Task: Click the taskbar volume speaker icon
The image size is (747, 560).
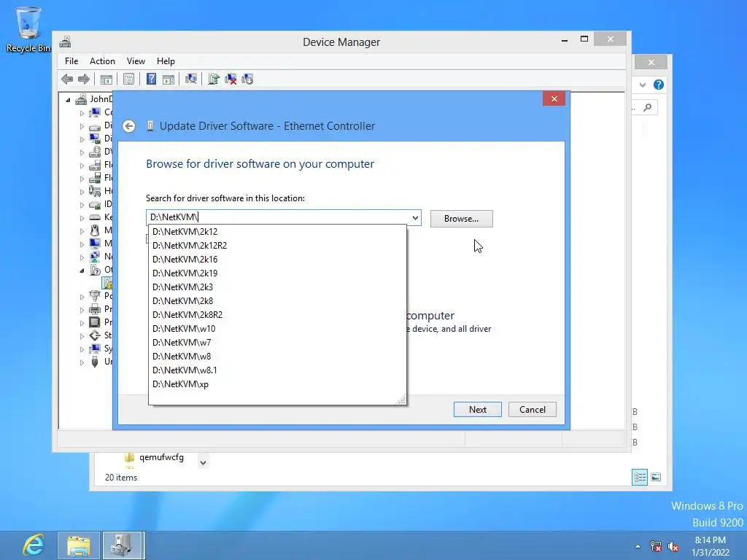Action: pos(673,546)
